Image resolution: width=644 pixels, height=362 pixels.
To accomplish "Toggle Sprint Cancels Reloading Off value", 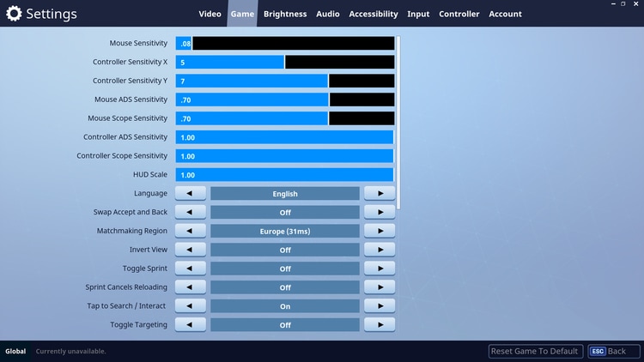I will pyautogui.click(x=285, y=287).
